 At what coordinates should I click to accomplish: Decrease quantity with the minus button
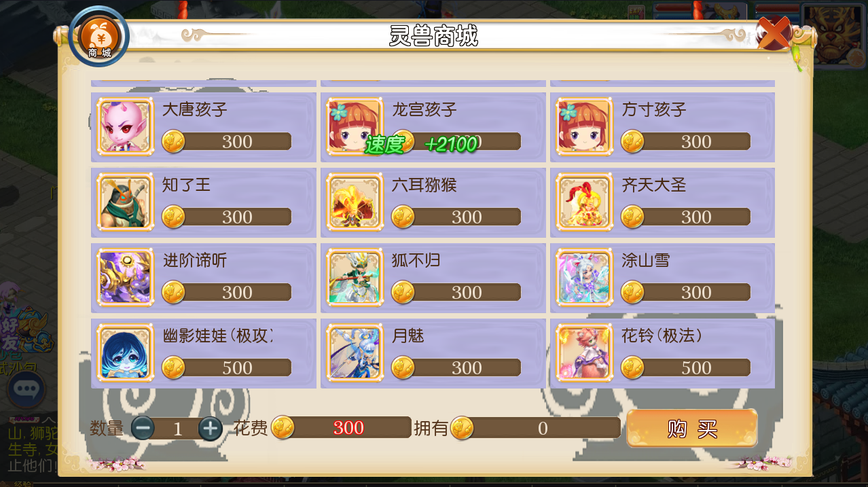coord(143,428)
